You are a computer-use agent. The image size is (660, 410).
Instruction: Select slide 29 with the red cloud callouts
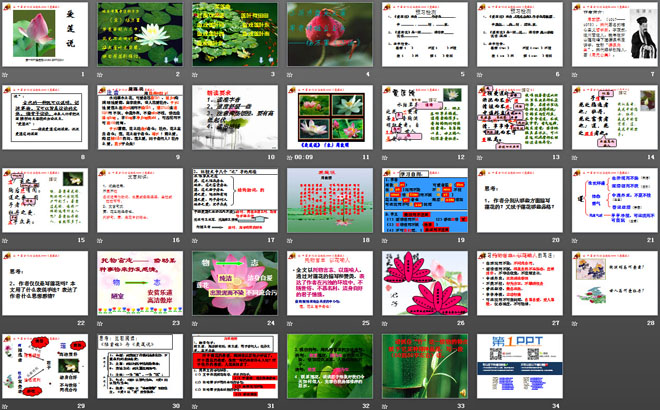(45, 366)
